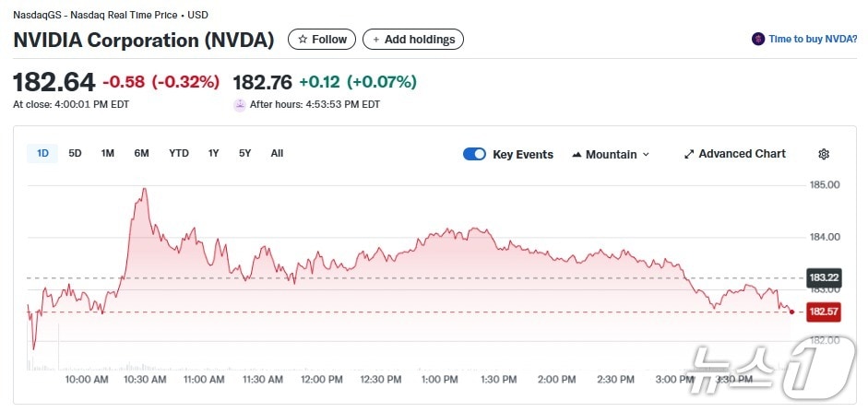Click the star icon in Follow button
Screen dimensions: 868x412
(302, 40)
